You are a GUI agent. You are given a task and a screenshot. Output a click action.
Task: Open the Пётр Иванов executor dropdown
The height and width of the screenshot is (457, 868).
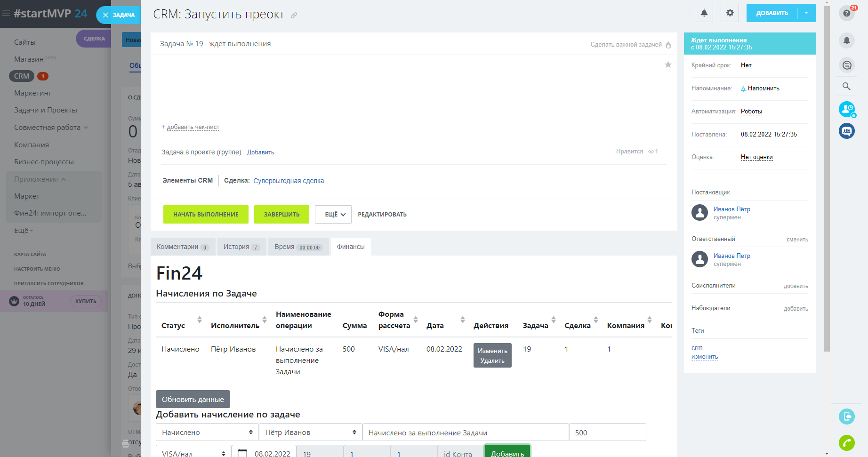(311, 433)
